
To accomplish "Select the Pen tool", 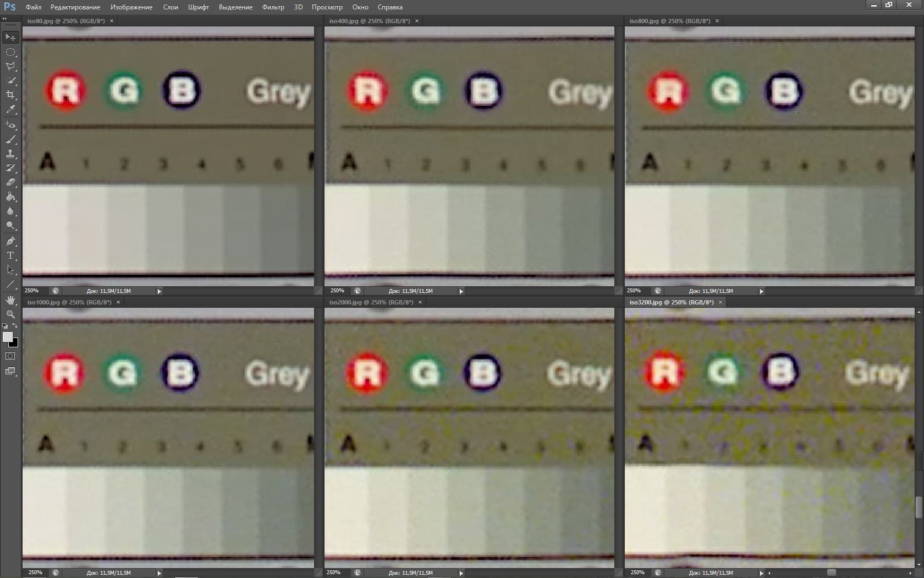I will pos(10,241).
